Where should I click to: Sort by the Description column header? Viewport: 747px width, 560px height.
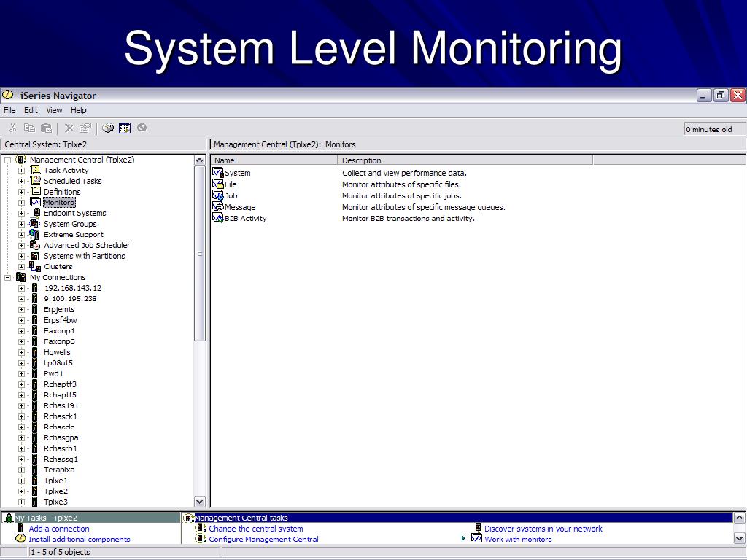coord(465,160)
